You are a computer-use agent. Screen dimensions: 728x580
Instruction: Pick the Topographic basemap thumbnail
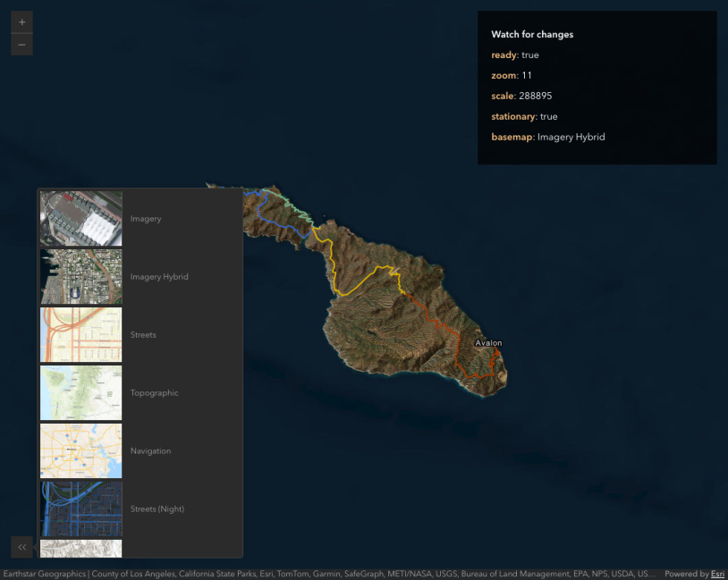click(81, 392)
